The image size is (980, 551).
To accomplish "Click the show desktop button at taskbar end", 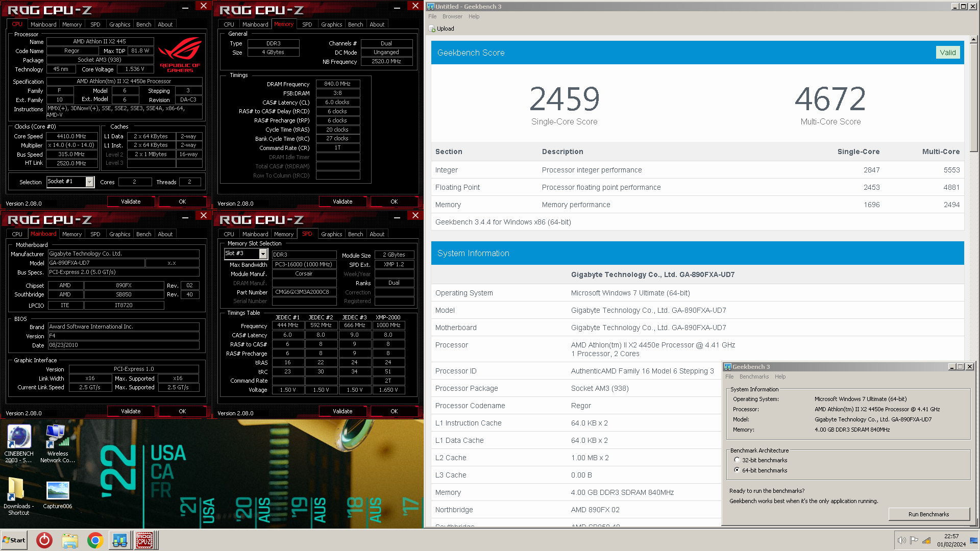I will pos(974,540).
